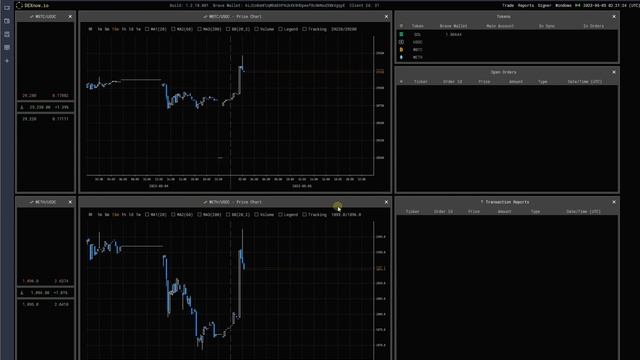Click the fourth icon in the left sidebar
640x360 pixels.
[x=7, y=47]
